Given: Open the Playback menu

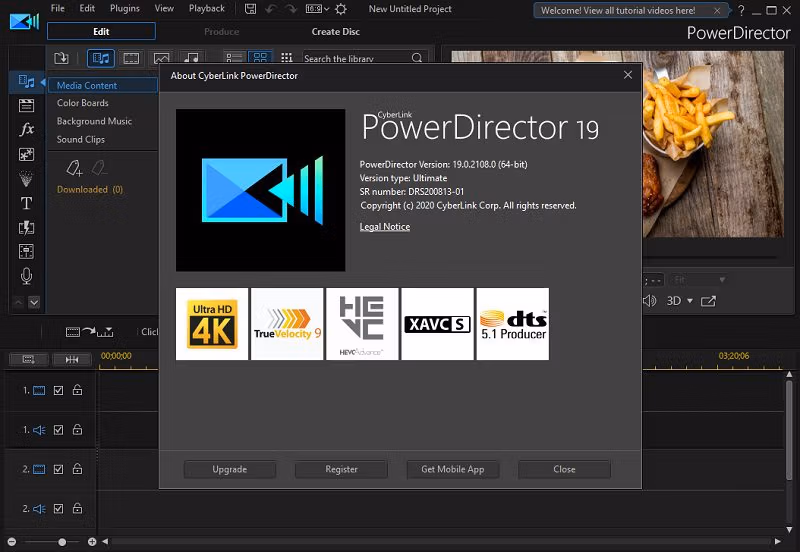Looking at the screenshot, I should 207,9.
